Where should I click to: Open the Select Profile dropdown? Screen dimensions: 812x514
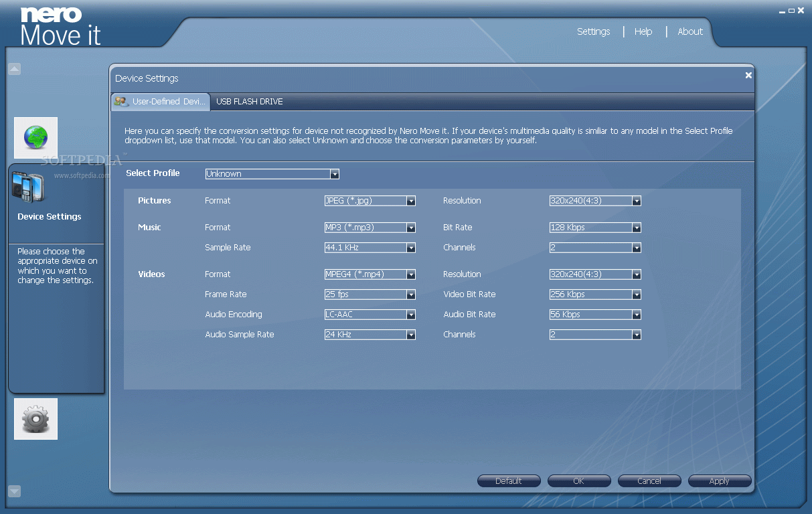tap(272, 174)
